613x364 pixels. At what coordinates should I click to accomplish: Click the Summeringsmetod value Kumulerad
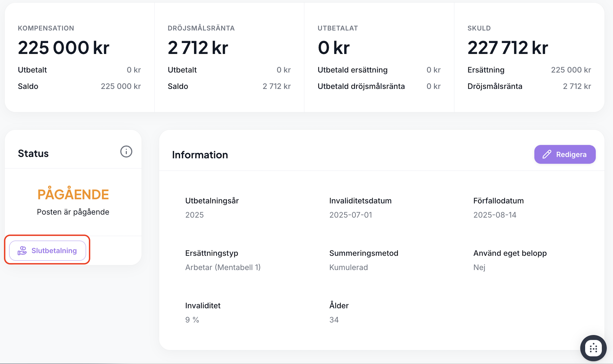(348, 267)
